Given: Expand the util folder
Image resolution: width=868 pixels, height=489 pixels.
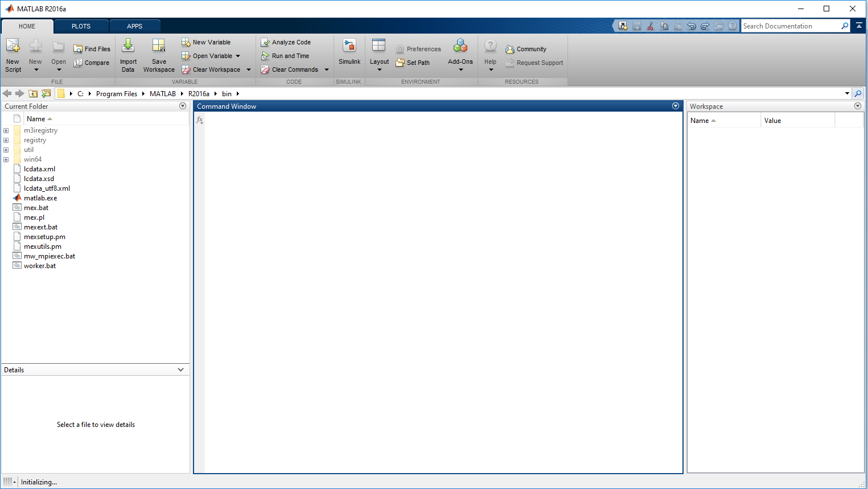Looking at the screenshot, I should tap(6, 150).
